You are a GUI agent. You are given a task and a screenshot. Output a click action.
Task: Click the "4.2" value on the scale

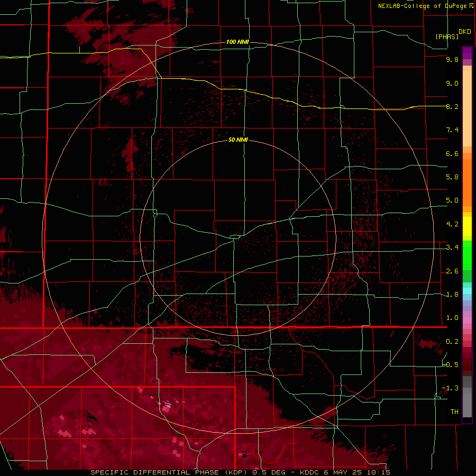[452, 224]
